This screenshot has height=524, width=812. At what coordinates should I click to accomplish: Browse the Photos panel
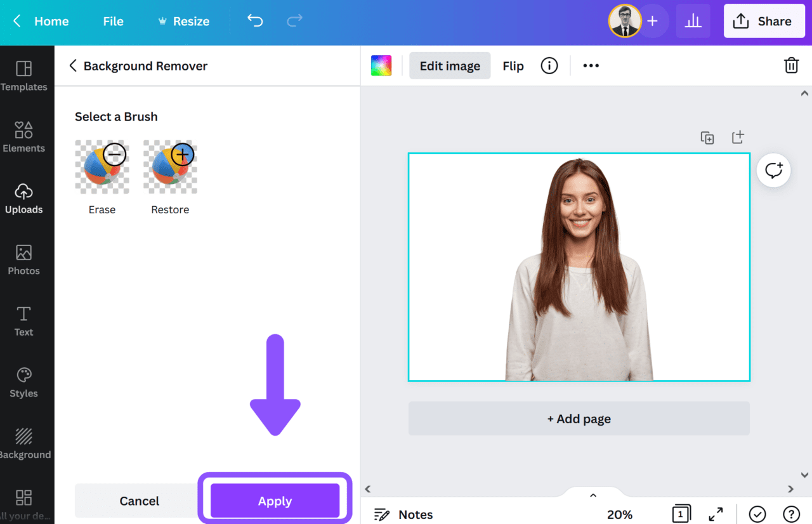click(23, 259)
